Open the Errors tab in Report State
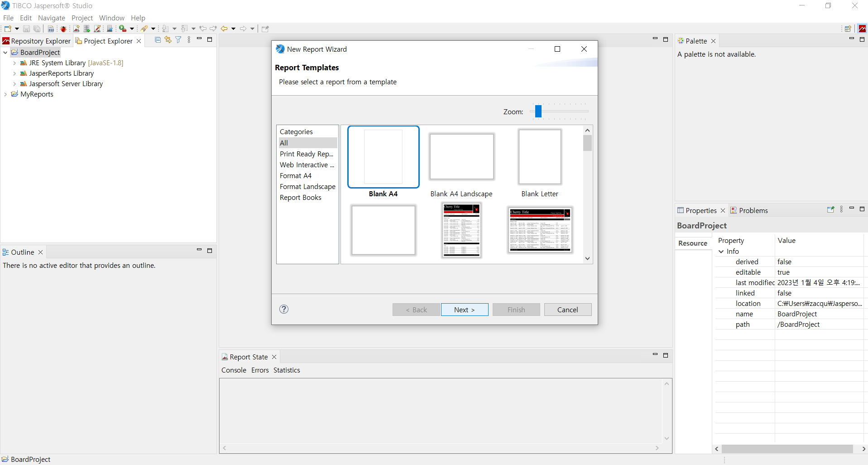Image resolution: width=868 pixels, height=465 pixels. point(260,370)
